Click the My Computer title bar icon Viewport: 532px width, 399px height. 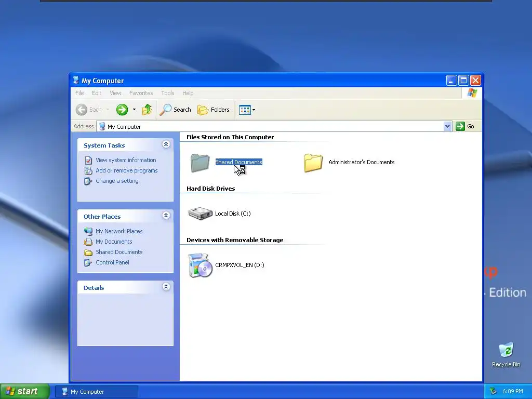76,81
